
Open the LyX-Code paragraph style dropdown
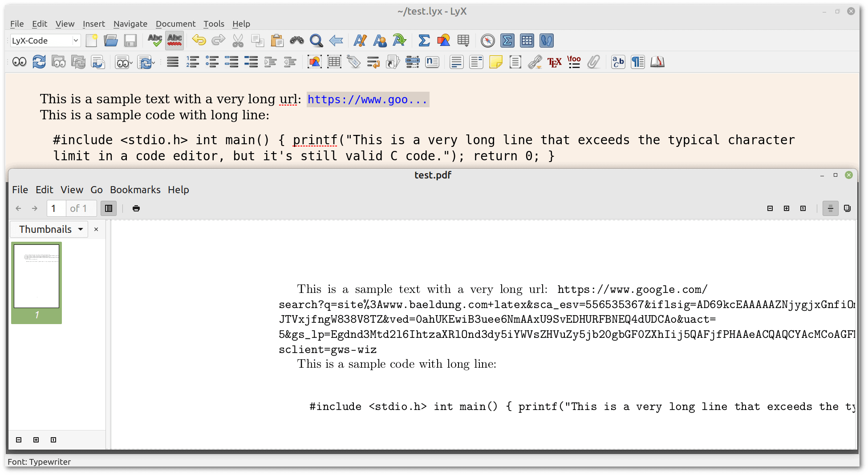45,41
